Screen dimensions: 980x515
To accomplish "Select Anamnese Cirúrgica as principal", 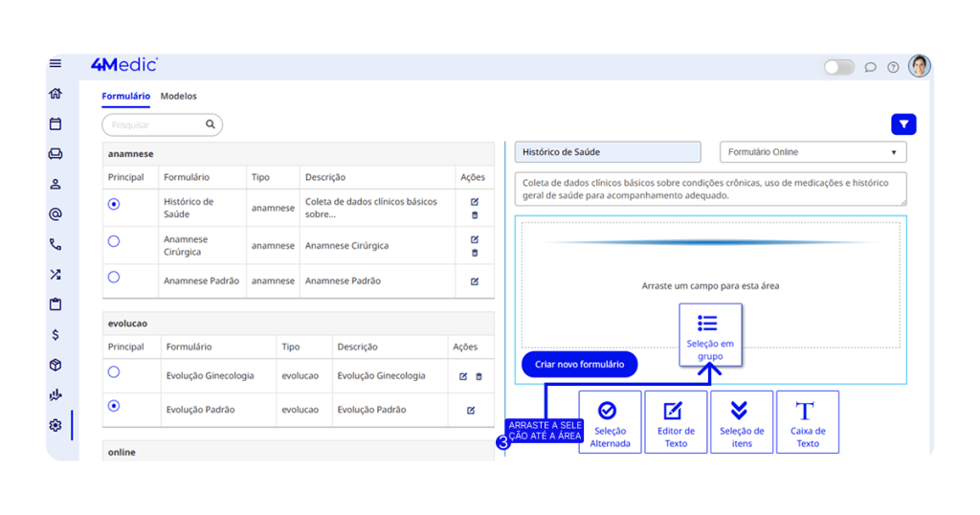I will click(114, 241).
